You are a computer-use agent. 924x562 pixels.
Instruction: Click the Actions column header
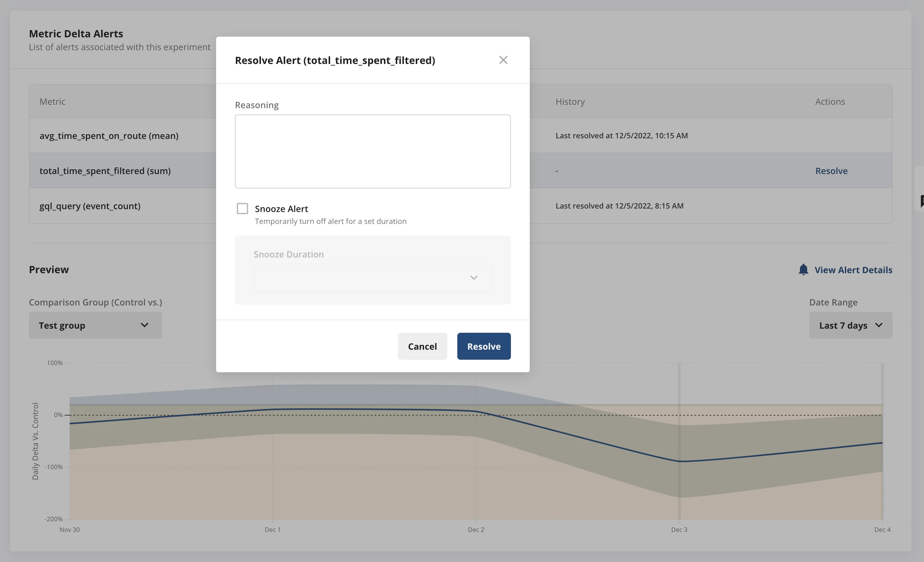pos(830,101)
